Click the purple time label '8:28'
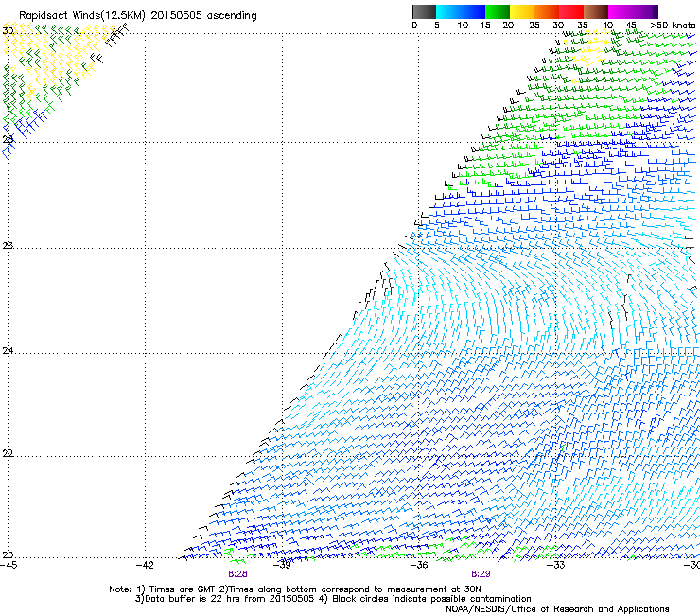700x615 pixels. tap(237, 574)
